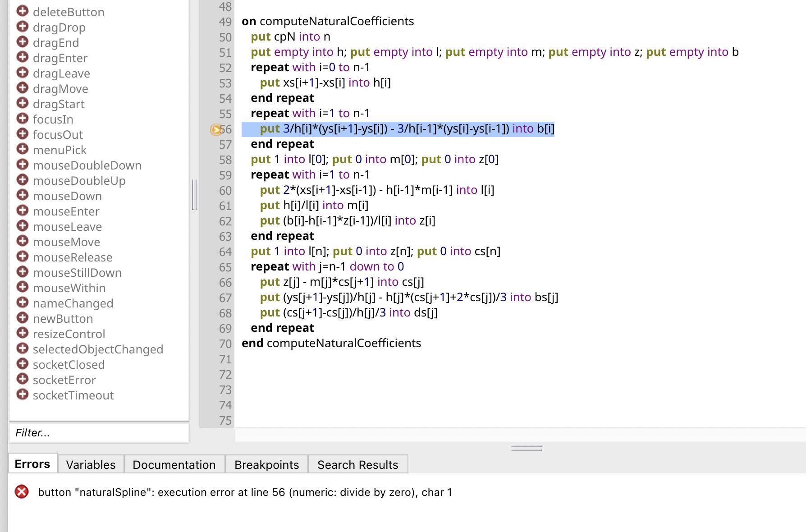Click the plus icon beside mouseDown handler
806x532 pixels.
[x=22, y=195]
